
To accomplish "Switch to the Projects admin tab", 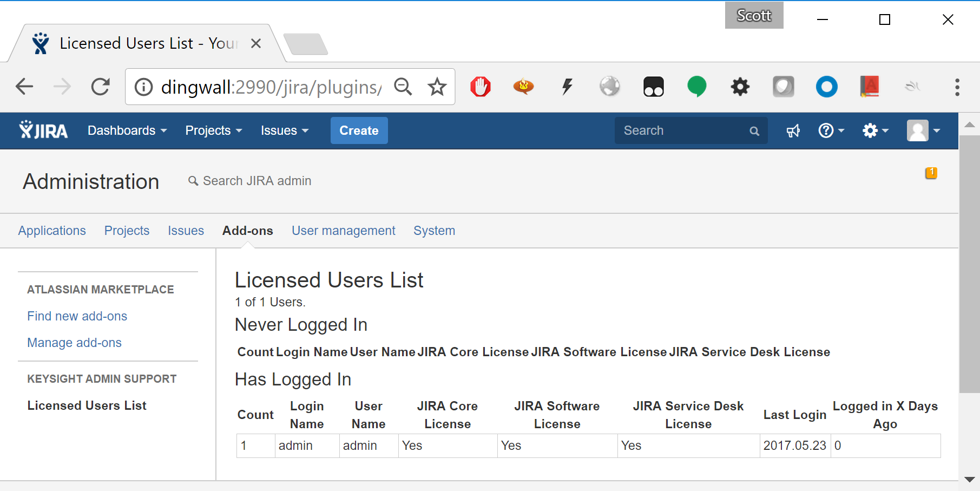I will [127, 231].
